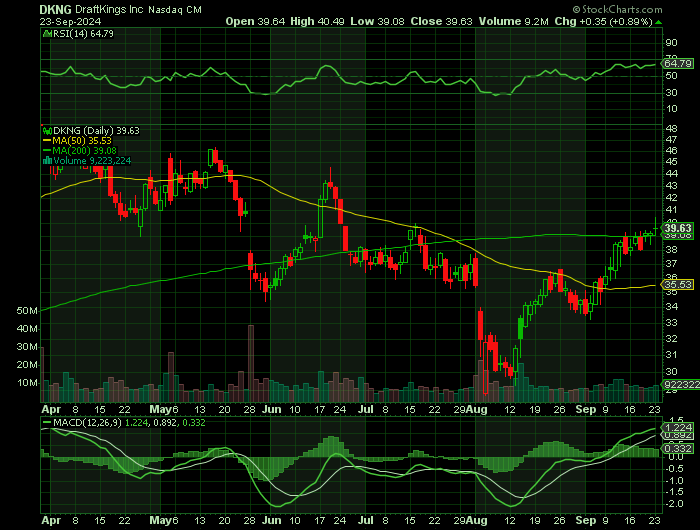Viewport: 700px width, 530px height.
Task: Click the Volume 9,223,224 legend entry
Action: [92, 161]
